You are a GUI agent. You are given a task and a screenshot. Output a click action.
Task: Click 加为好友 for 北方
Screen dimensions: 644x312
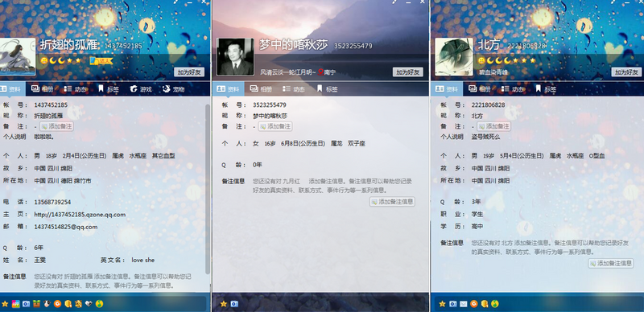pyautogui.click(x=626, y=72)
